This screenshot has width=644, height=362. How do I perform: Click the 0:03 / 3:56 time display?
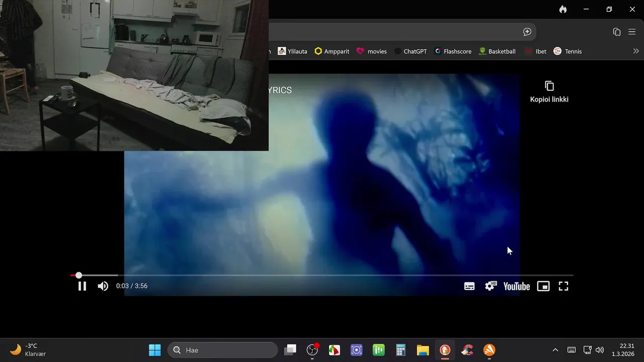click(132, 286)
